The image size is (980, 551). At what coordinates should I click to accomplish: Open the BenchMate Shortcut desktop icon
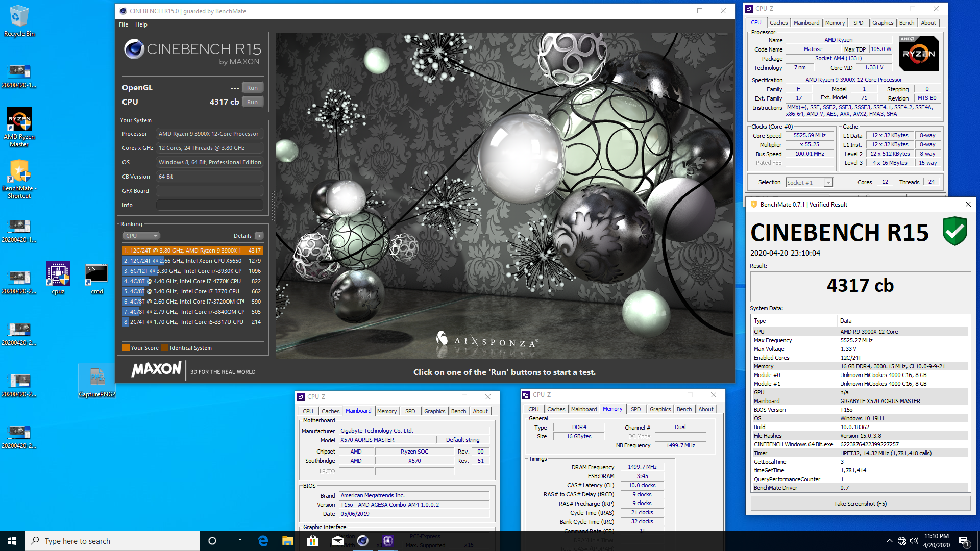click(x=19, y=180)
